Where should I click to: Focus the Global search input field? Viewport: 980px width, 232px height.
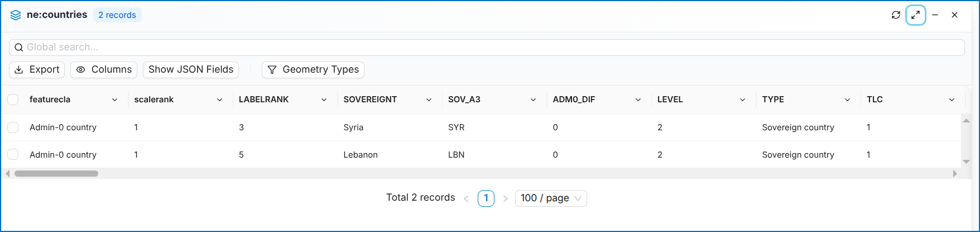pyautogui.click(x=487, y=48)
